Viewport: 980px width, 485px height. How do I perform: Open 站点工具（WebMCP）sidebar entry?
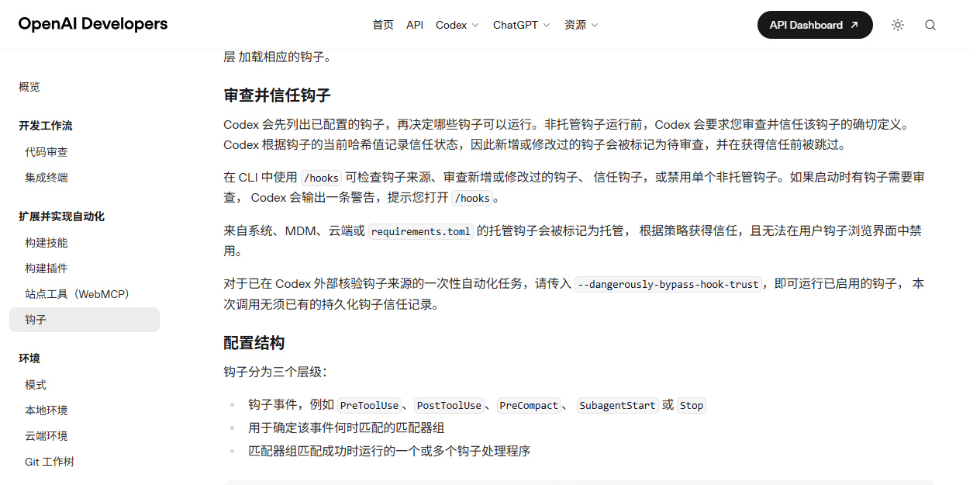point(77,294)
